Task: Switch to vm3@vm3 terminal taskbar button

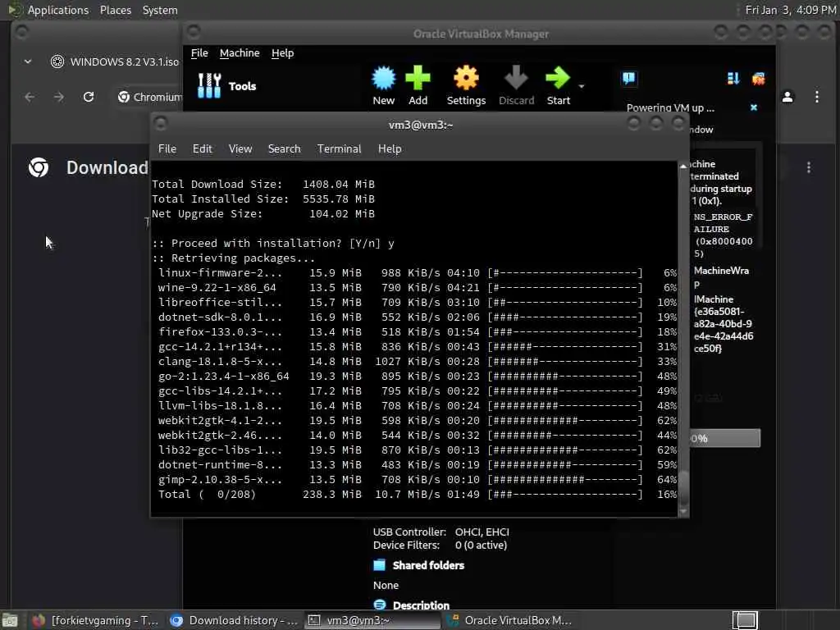Action: click(x=373, y=620)
